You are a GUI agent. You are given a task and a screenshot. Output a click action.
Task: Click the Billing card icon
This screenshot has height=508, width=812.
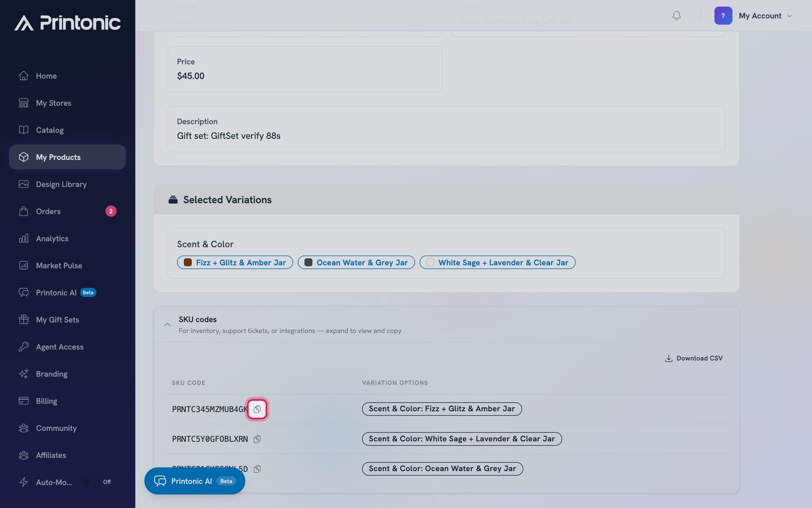coord(24,401)
